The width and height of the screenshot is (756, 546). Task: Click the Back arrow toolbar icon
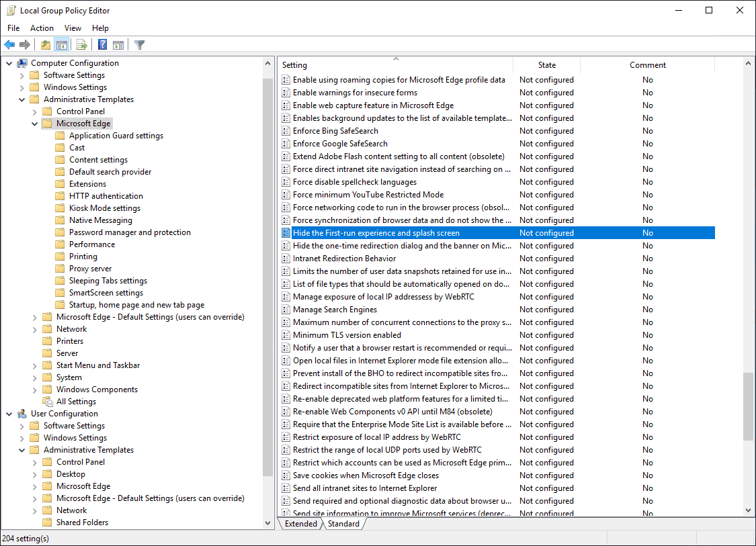(9, 45)
